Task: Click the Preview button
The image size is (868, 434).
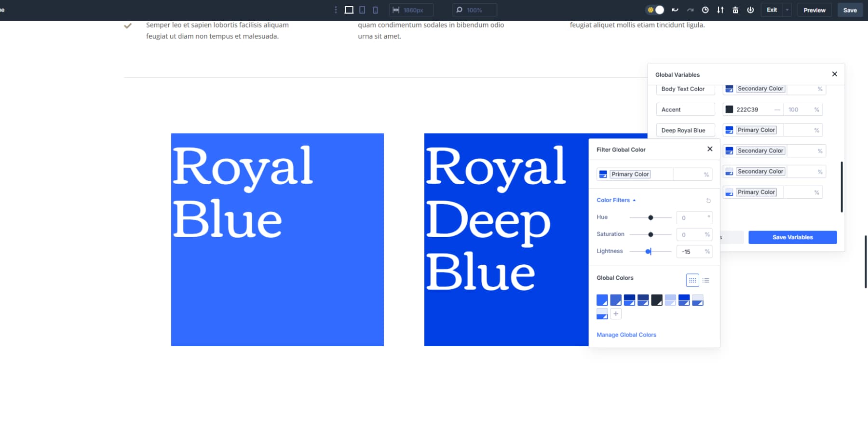Action: coord(814,10)
